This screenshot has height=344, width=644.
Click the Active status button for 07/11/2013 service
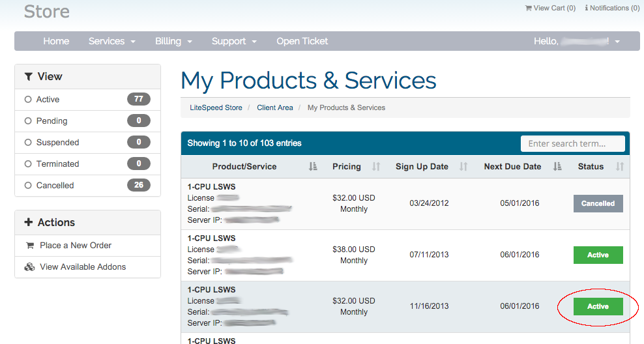598,255
